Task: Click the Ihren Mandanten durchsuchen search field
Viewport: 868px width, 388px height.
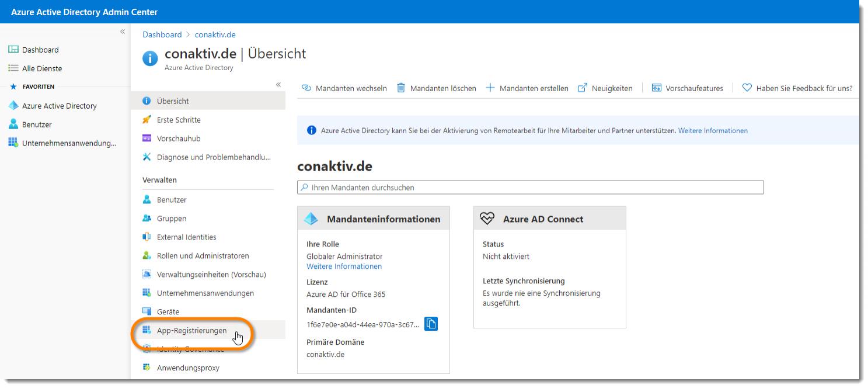Action: tap(530, 188)
